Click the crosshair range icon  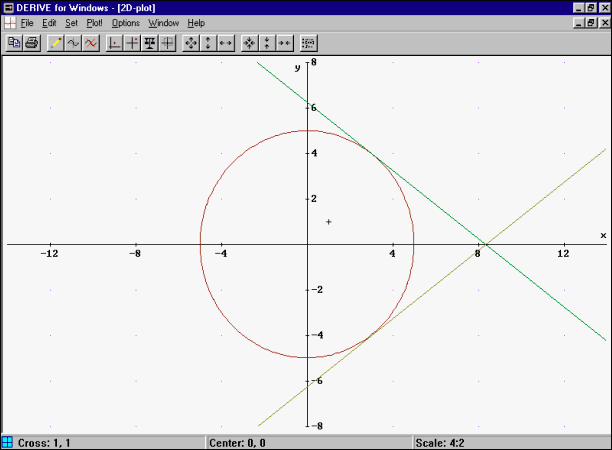pyautogui.click(x=167, y=43)
